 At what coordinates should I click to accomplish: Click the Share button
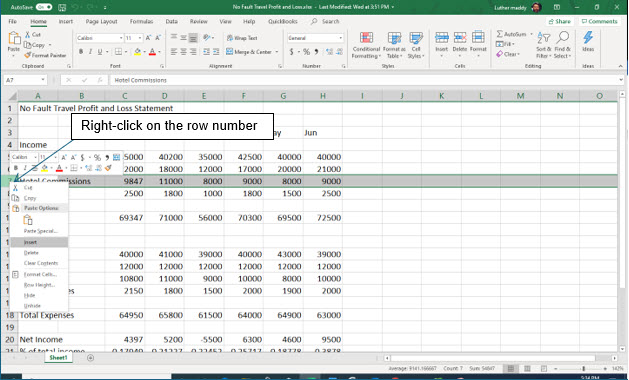coord(559,21)
